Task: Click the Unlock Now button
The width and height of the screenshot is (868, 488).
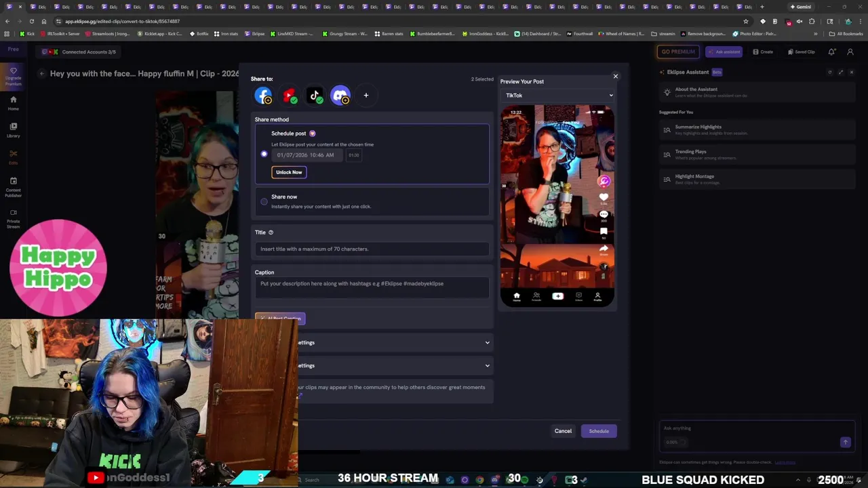Action: click(x=289, y=172)
